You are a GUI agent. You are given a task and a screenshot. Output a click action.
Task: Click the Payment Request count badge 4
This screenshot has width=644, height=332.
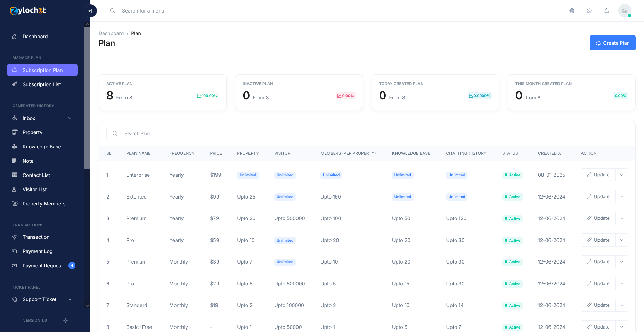click(72, 266)
